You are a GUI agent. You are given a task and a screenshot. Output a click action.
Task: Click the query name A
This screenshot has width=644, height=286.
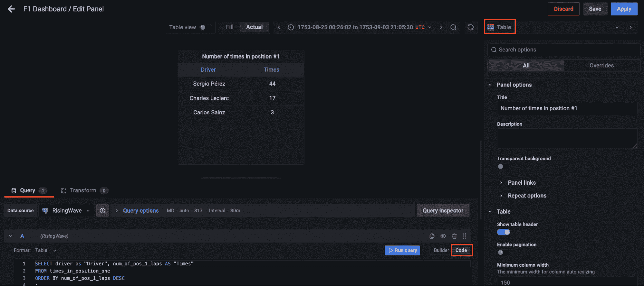tap(22, 236)
